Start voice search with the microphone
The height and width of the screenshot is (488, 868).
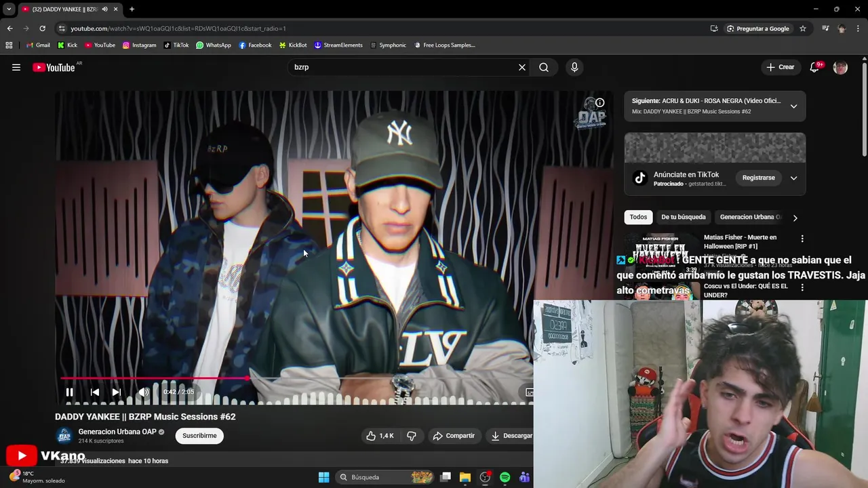tap(574, 67)
